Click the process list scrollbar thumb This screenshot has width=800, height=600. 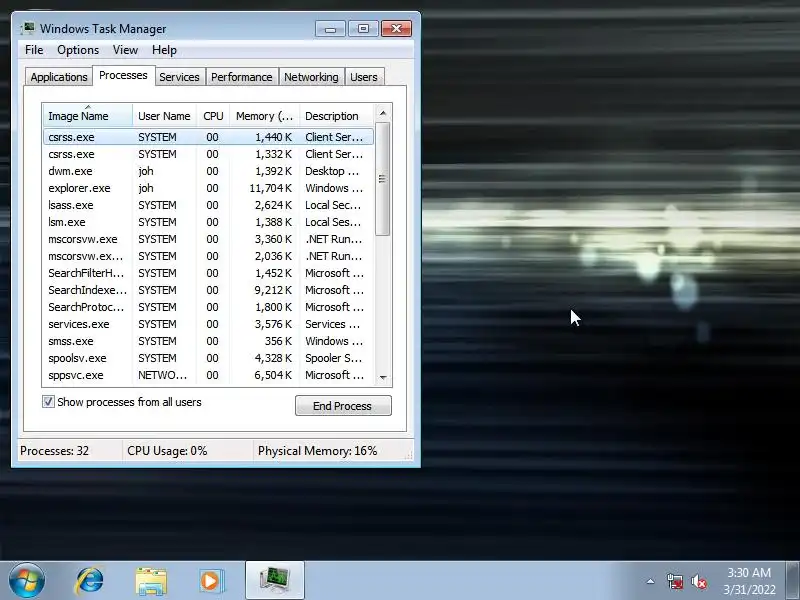[x=383, y=179]
